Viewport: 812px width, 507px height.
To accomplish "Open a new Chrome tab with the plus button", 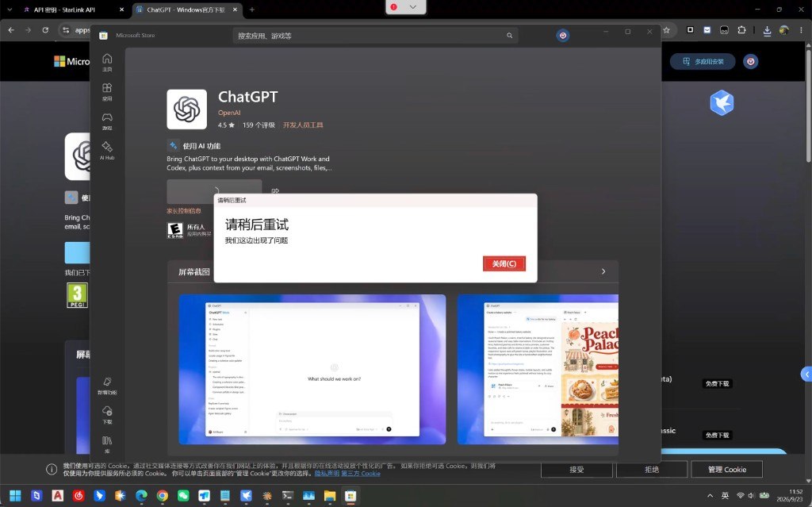I will 252,10.
